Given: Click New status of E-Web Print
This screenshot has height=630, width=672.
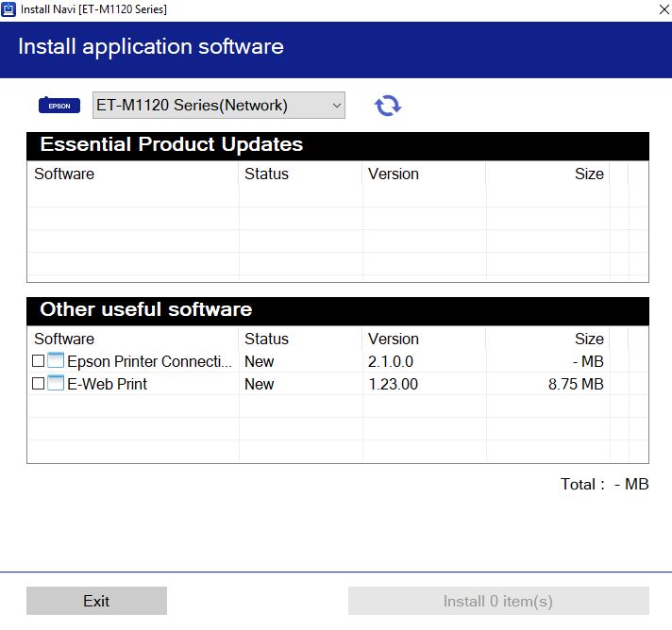Looking at the screenshot, I should click(259, 384).
